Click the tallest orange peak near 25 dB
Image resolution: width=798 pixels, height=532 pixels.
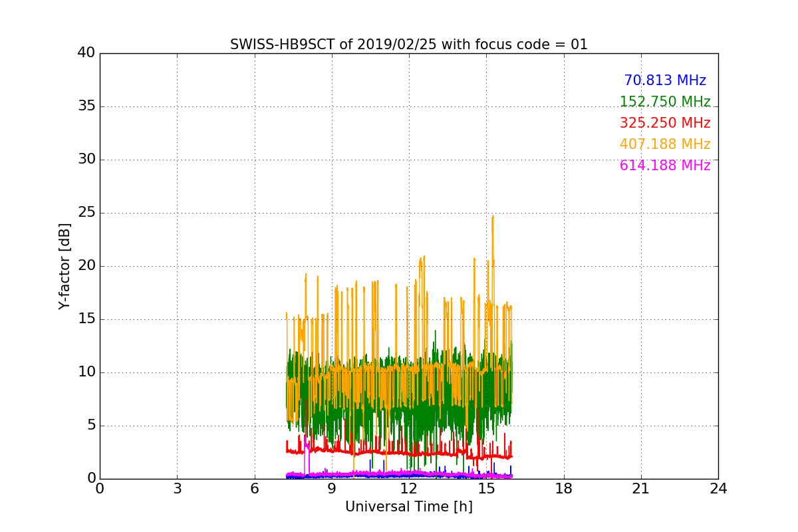[x=493, y=217]
